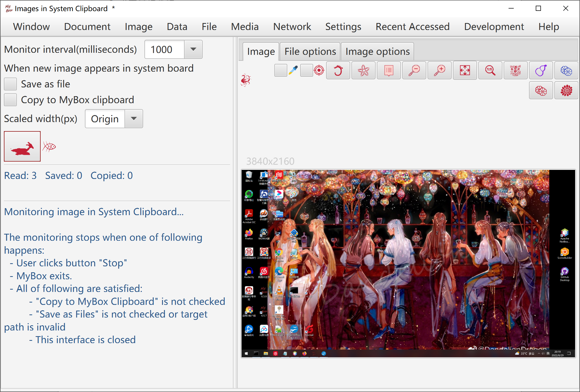This screenshot has height=392, width=580.
Task: Edit the 1000 interval value field
Action: pos(165,49)
